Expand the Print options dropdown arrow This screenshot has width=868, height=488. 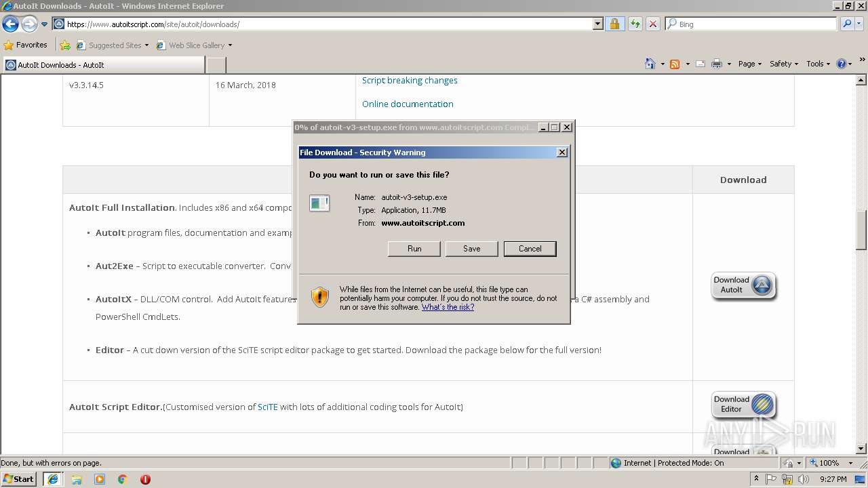pyautogui.click(x=729, y=64)
